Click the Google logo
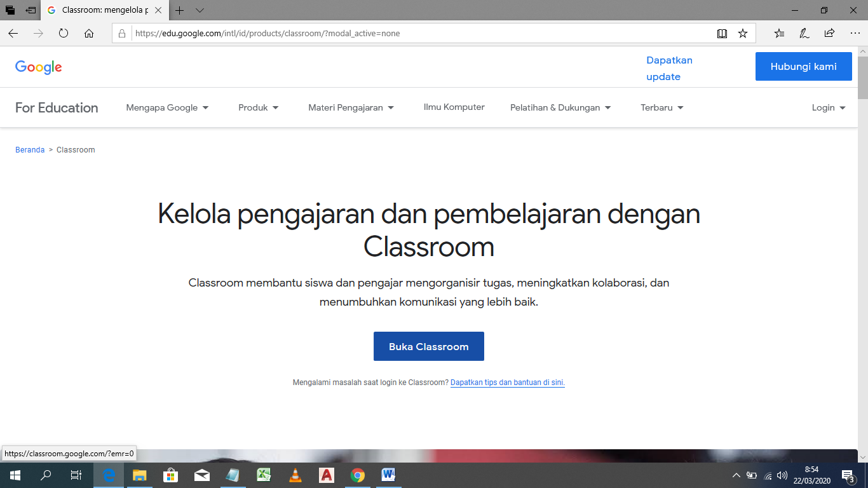 (x=39, y=67)
